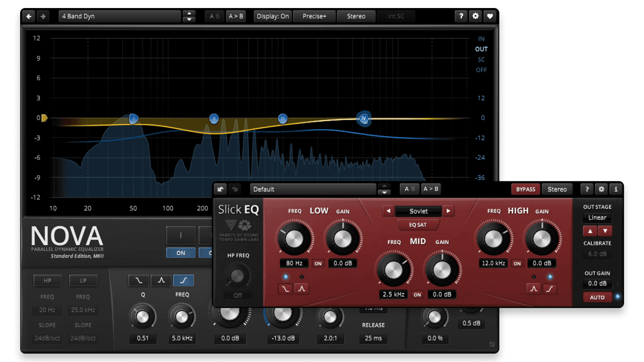Engage the BYPASS button in SlickEQ
Viewport: 644px width, 362px height.
pos(525,189)
